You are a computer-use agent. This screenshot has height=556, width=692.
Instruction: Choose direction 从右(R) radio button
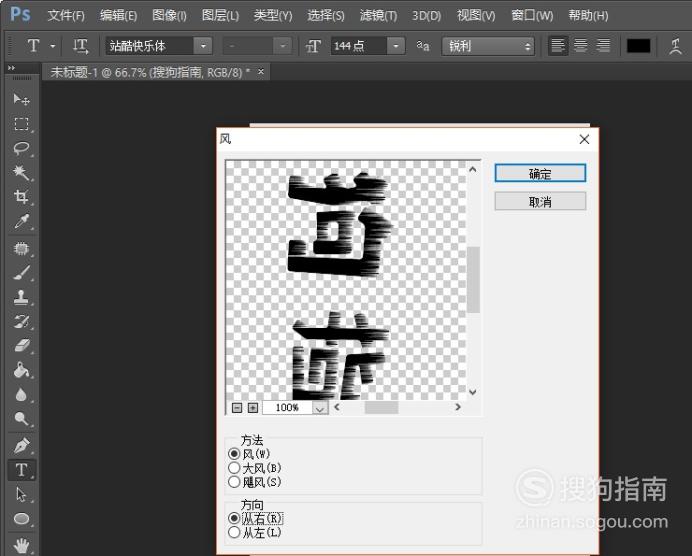pyautogui.click(x=234, y=518)
